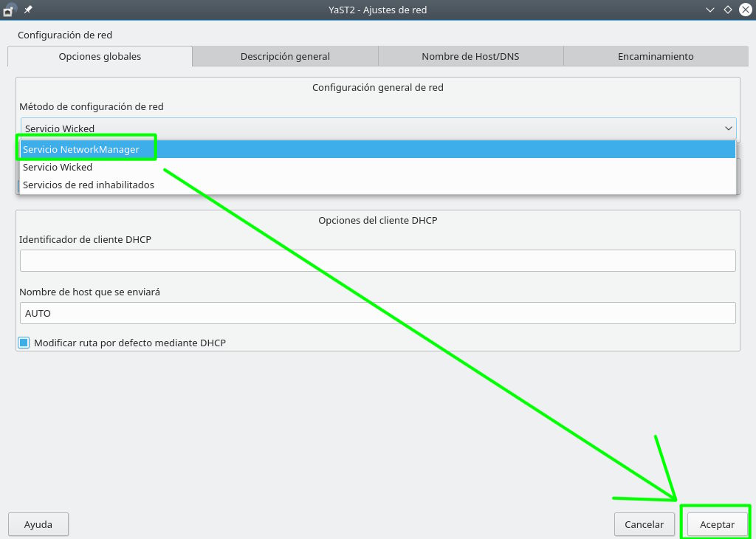The width and height of the screenshot is (756, 539).
Task: Pick Servicio Wicked option in dropdown list
Action: (58, 167)
